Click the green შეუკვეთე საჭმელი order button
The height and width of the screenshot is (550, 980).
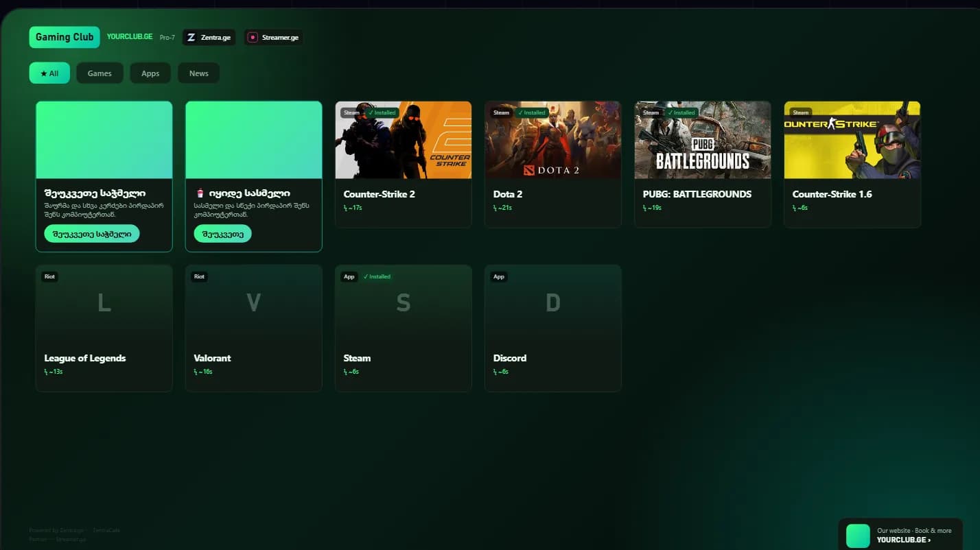pos(92,234)
